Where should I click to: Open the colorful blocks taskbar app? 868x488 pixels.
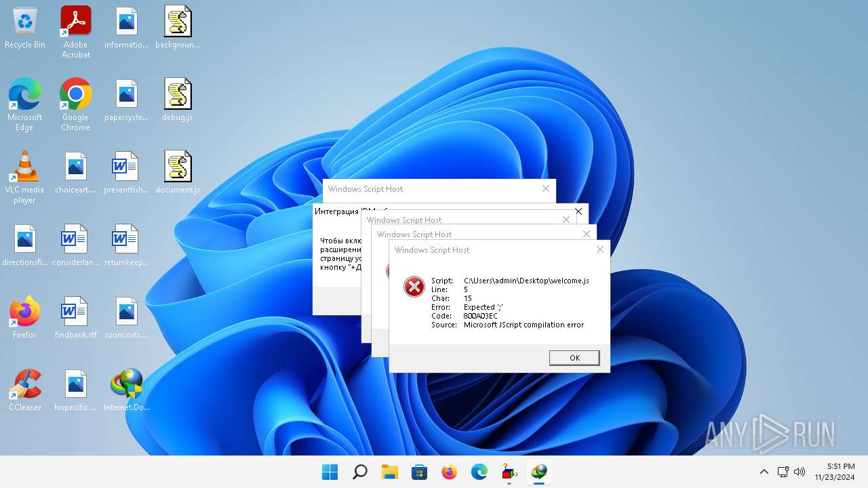click(x=509, y=472)
